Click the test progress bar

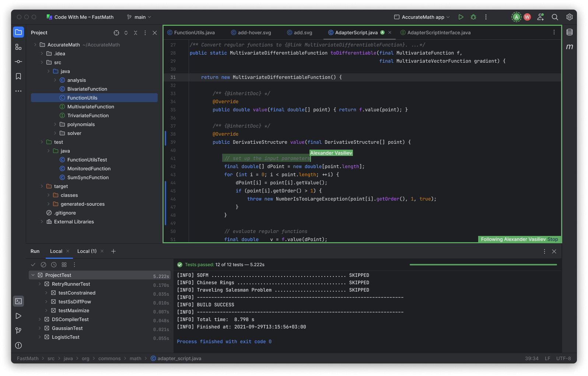(483, 265)
